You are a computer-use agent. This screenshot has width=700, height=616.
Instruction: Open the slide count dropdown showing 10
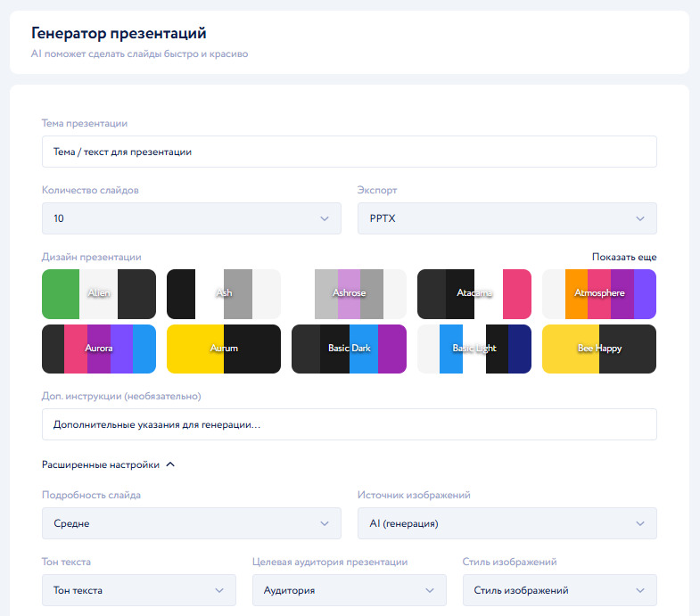coord(192,218)
